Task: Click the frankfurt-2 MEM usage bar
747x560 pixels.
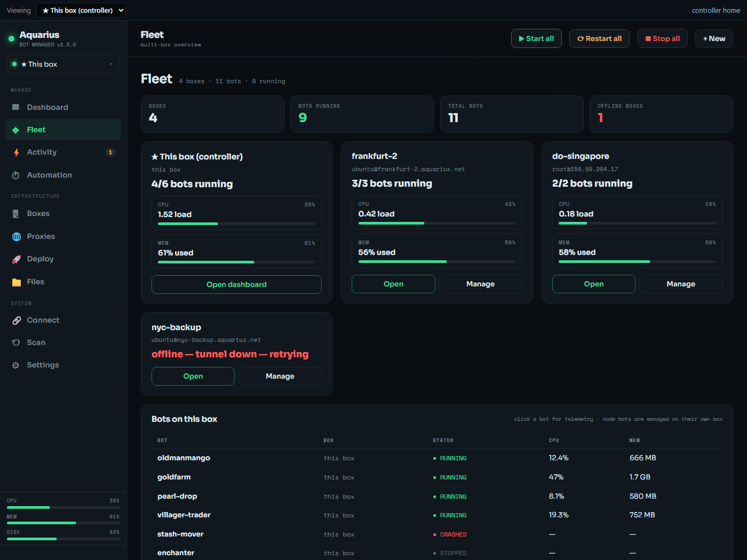Action: tap(437, 261)
